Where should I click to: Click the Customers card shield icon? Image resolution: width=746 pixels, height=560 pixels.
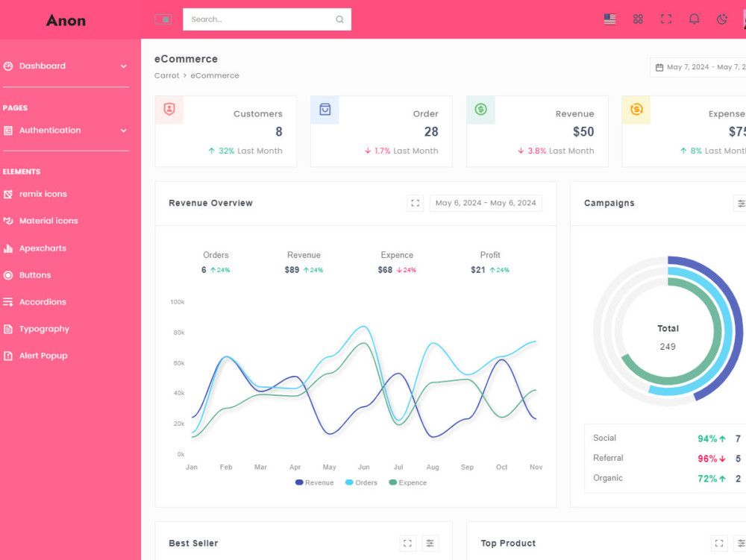click(169, 110)
